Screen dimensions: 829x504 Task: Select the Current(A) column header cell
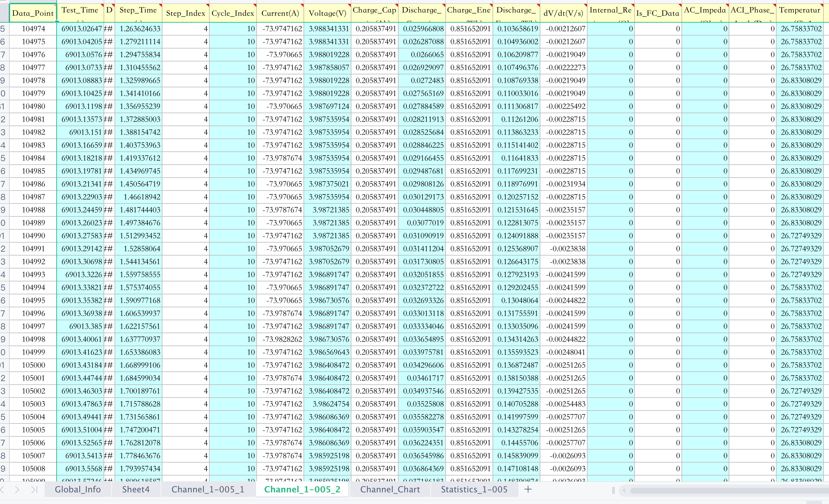coord(280,13)
